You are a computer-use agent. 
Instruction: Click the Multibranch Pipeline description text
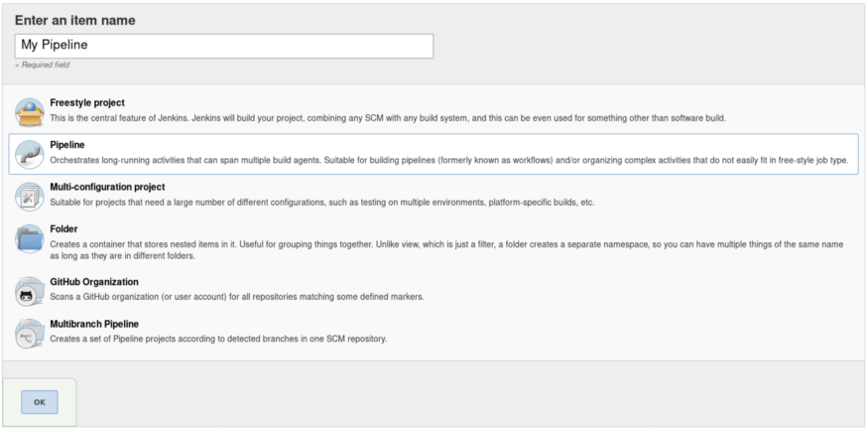(x=218, y=339)
